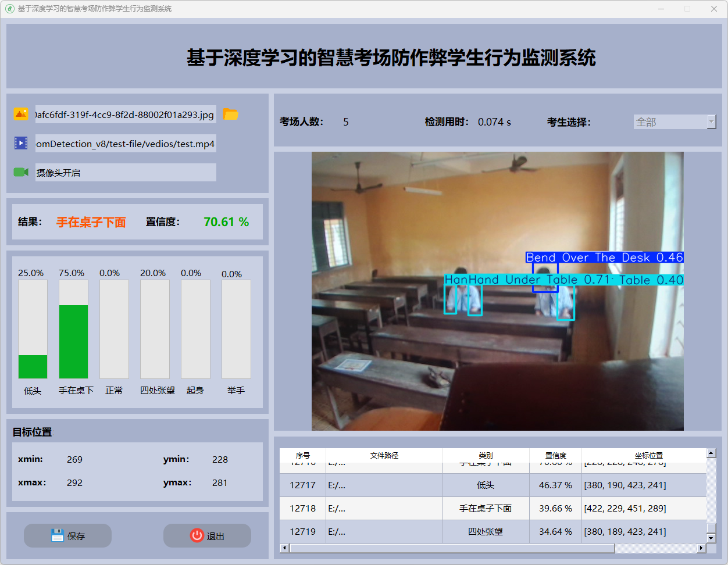The height and width of the screenshot is (565, 728).
Task: Click the 手在桌下 green progress bar
Action: point(73,341)
